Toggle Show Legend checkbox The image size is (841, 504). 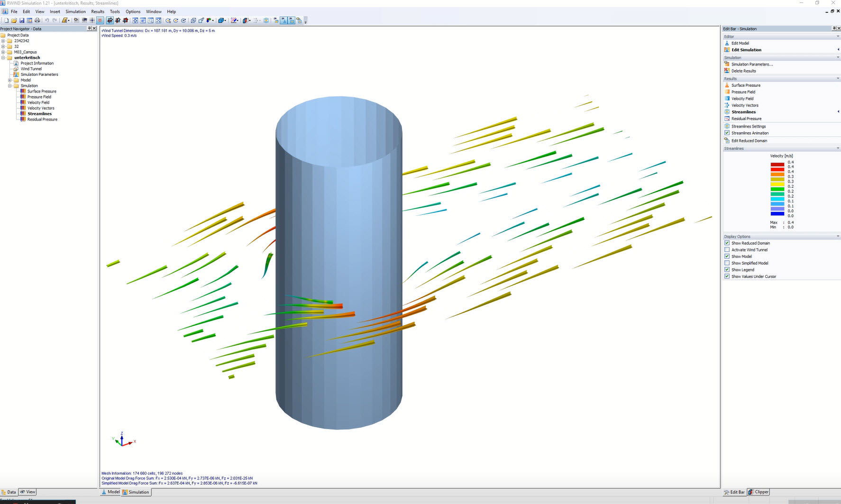(x=727, y=269)
